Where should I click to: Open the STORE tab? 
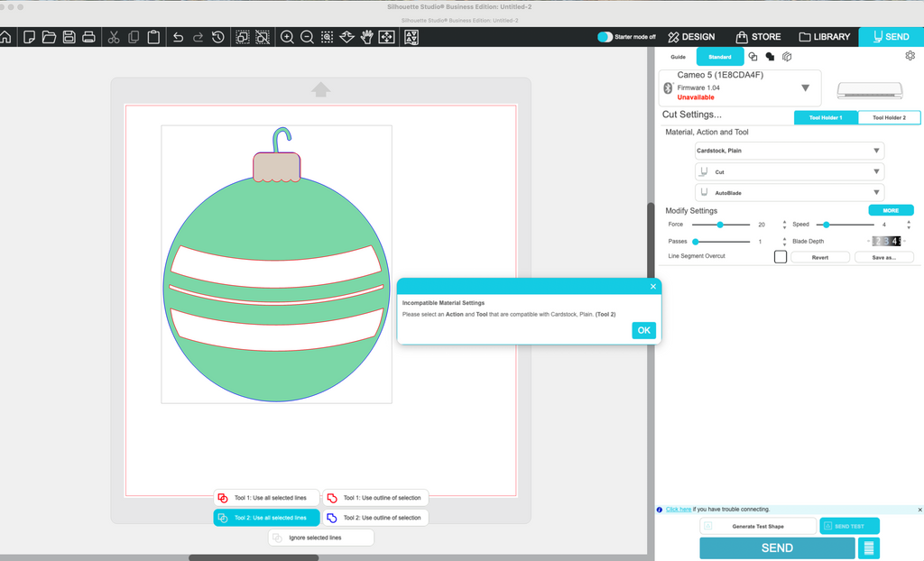pos(758,37)
